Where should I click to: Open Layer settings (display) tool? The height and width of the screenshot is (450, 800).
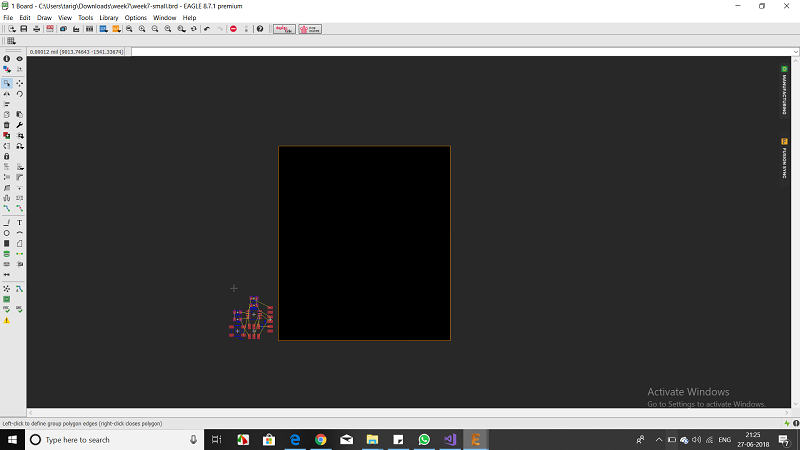pyautogui.click(x=7, y=69)
